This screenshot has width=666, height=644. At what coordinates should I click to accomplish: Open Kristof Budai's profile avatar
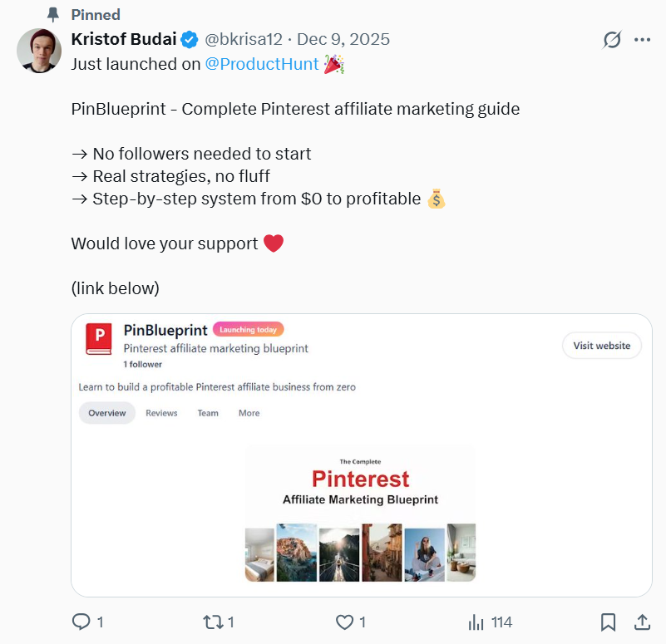(38, 50)
